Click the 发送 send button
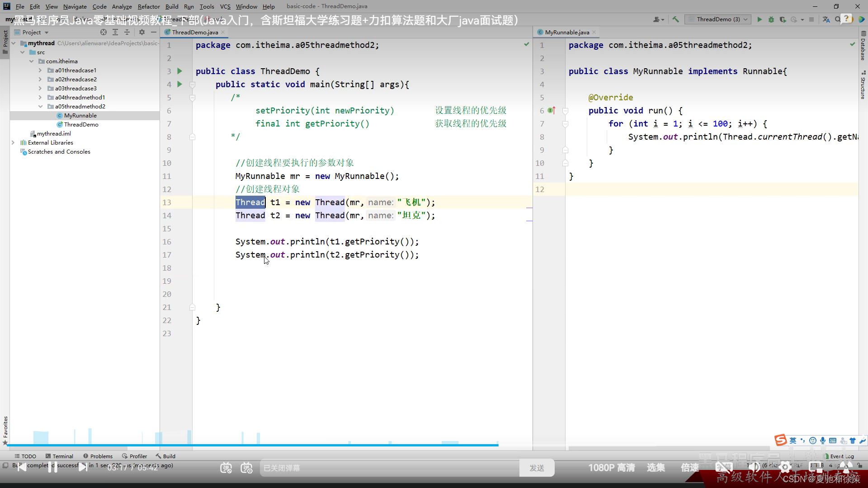Viewport: 868px width, 488px height. (537, 468)
